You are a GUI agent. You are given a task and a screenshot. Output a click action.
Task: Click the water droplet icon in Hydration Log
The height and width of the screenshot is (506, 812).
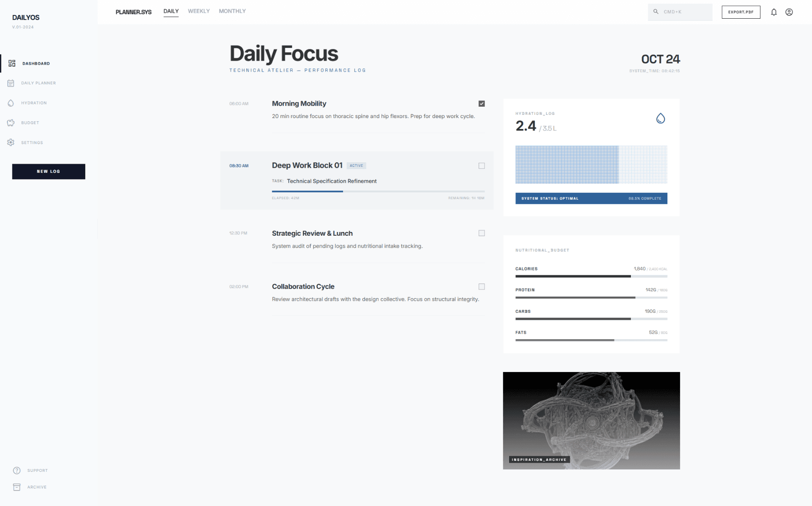point(660,119)
